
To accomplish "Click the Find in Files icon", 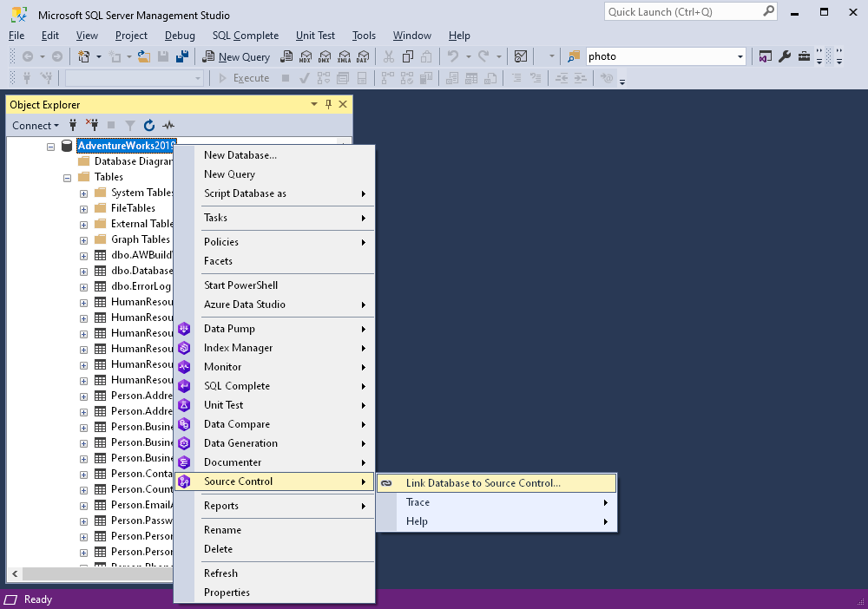I will [x=574, y=56].
